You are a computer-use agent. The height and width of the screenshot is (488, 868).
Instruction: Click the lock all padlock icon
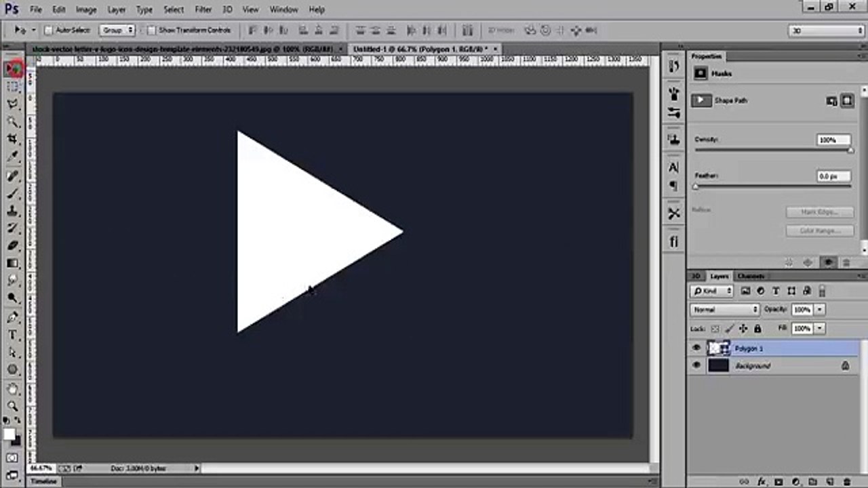pos(757,329)
